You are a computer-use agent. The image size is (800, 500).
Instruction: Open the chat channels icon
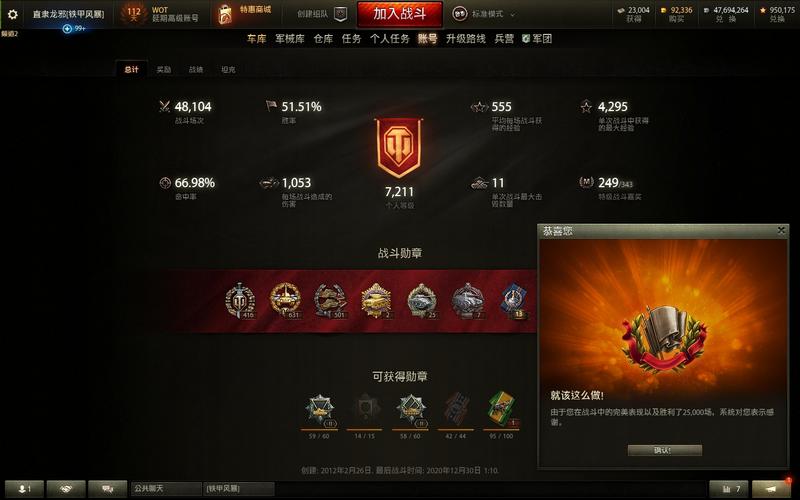(108, 489)
